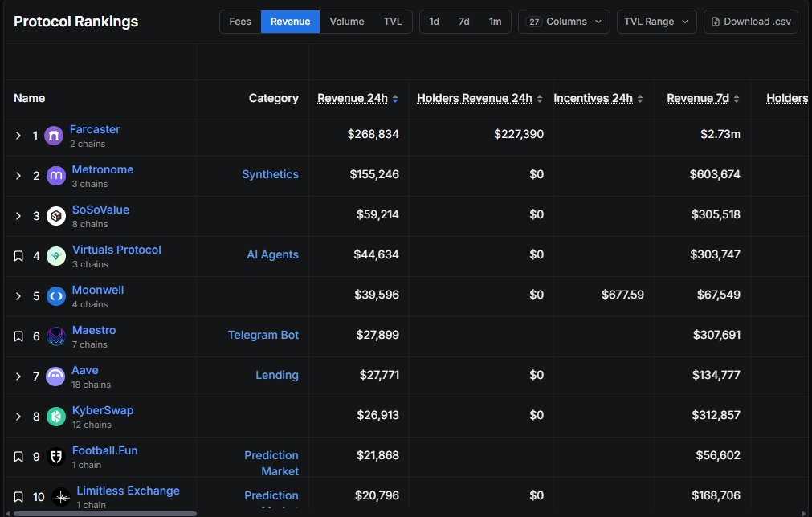Bookmark the Football.Fun row

[x=18, y=457]
